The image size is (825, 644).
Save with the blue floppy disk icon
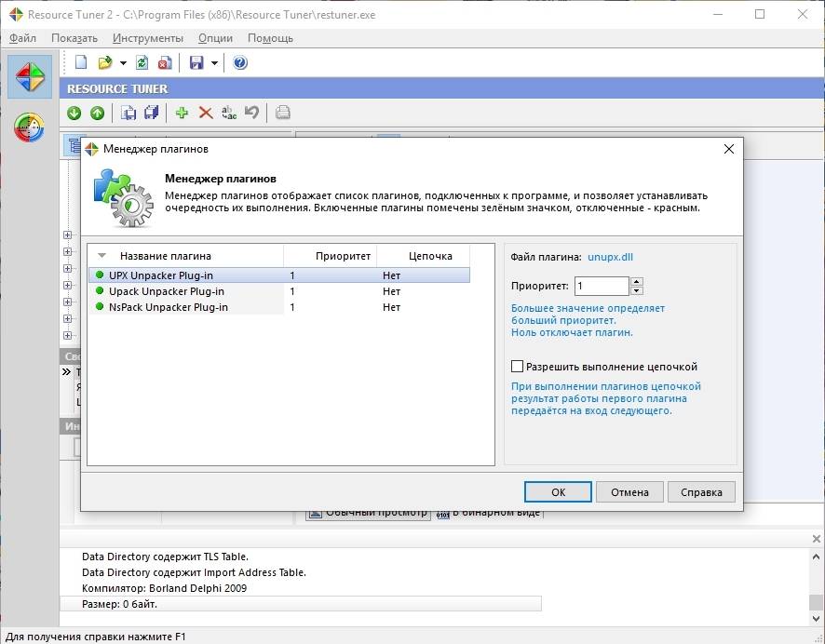tap(196, 62)
